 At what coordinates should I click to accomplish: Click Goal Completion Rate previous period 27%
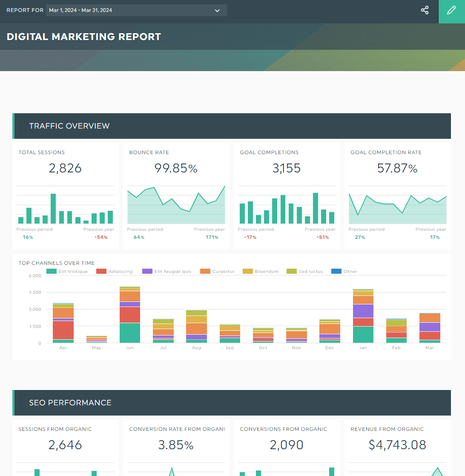[360, 237]
